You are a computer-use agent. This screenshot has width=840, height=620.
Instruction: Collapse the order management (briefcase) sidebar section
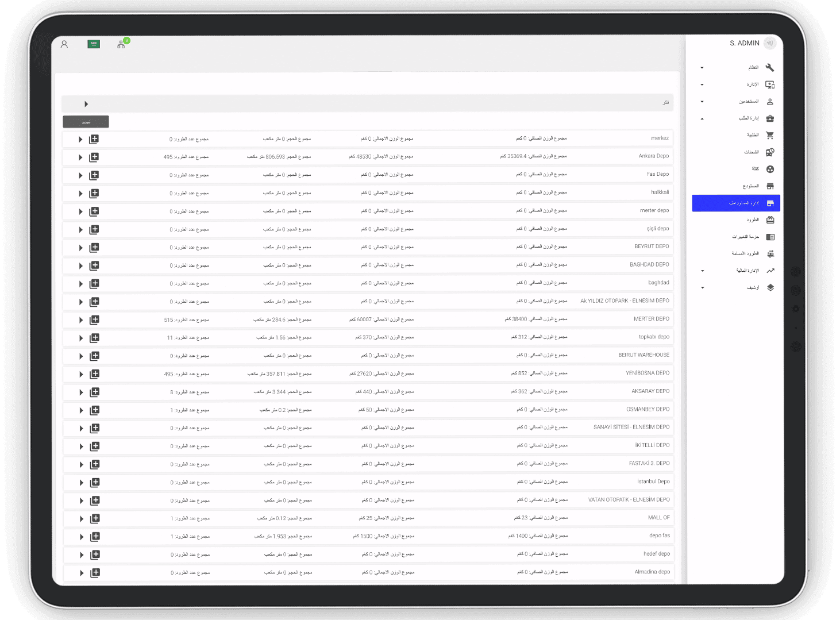pos(702,119)
